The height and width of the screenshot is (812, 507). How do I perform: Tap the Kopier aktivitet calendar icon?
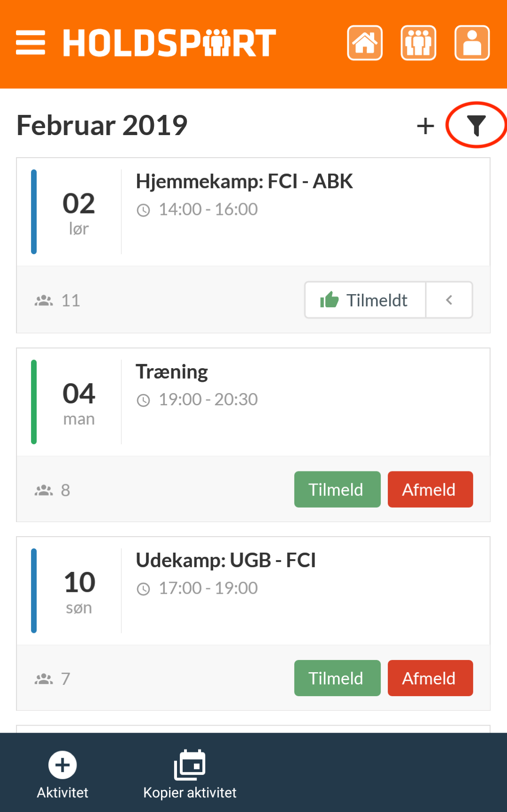(190, 765)
